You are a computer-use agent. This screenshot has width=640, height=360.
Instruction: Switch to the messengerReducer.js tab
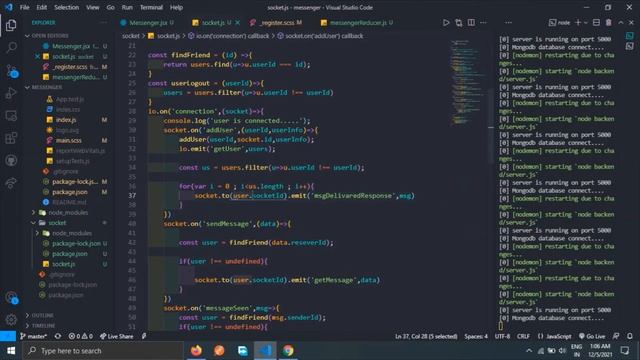(x=357, y=23)
